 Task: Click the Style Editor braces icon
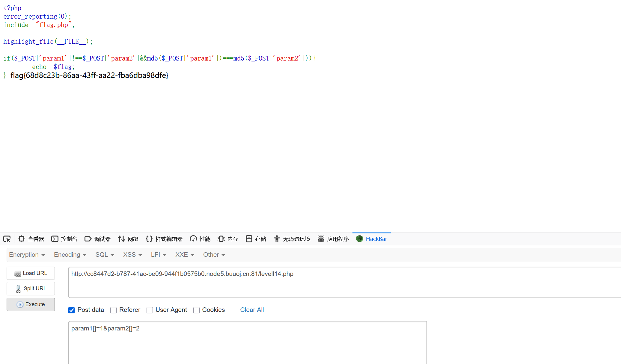(149, 239)
